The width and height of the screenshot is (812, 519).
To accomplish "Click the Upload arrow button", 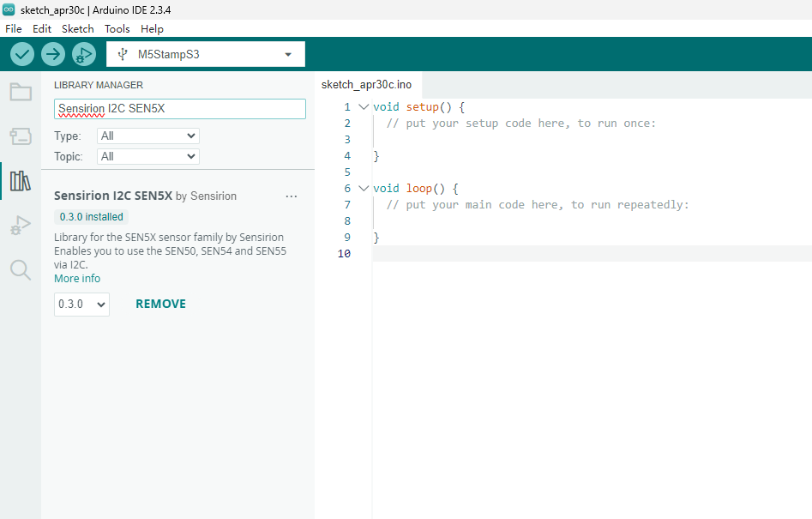I will (53, 54).
